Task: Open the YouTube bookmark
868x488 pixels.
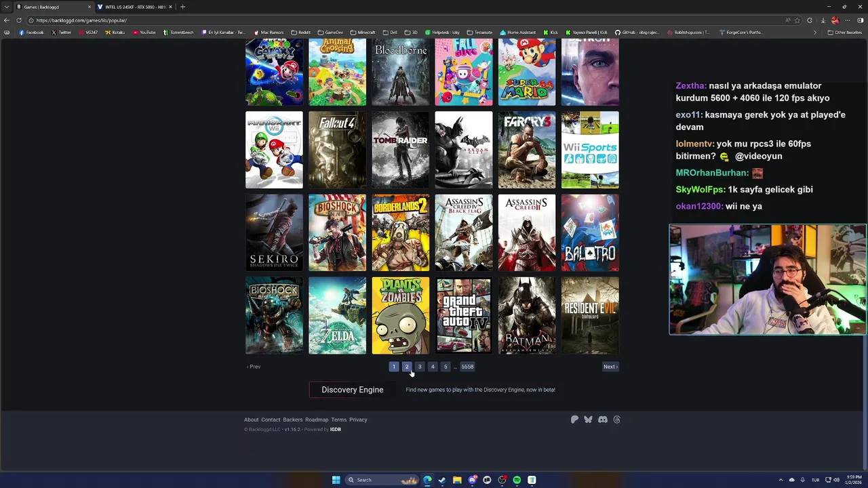Action: point(144,33)
